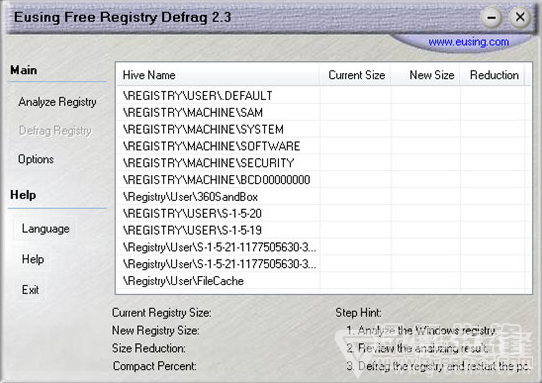Image resolution: width=542 pixels, height=383 pixels.
Task: Click the window title Eusing Free Registry Defrag
Action: coord(122,18)
